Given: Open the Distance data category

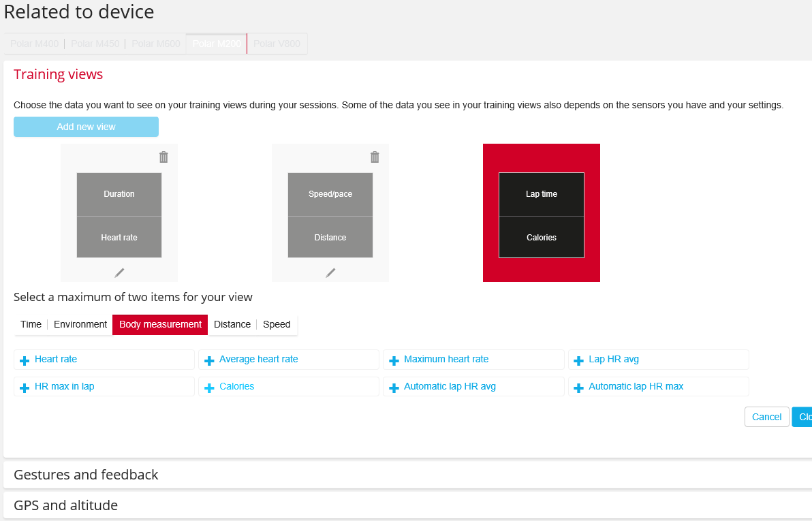Looking at the screenshot, I should (x=232, y=324).
